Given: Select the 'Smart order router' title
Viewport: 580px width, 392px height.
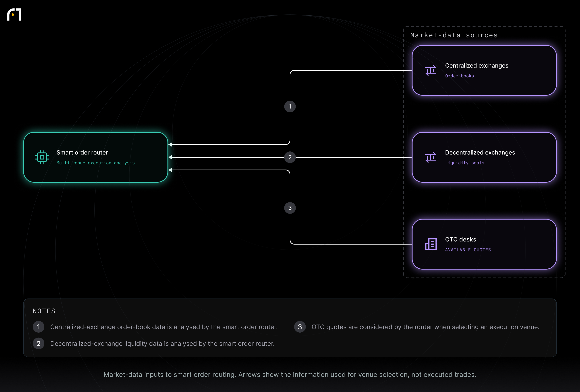Looking at the screenshot, I should pyautogui.click(x=82, y=153).
